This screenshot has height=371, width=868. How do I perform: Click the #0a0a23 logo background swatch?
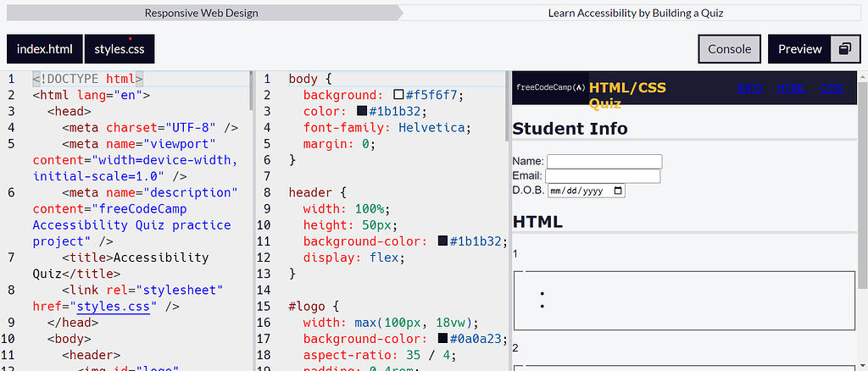pyautogui.click(x=442, y=339)
